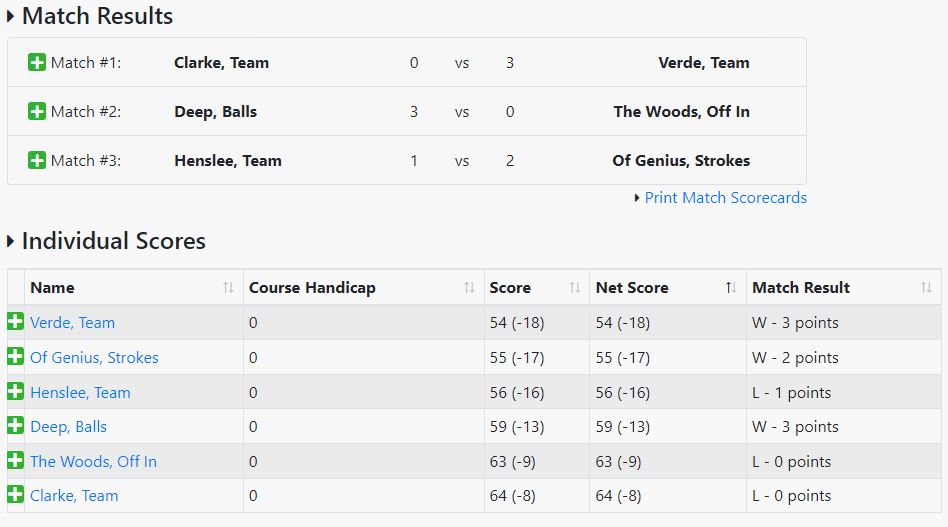Click green plus beside Deep, Balls row
This screenshot has height=527, width=948.
tap(15, 426)
